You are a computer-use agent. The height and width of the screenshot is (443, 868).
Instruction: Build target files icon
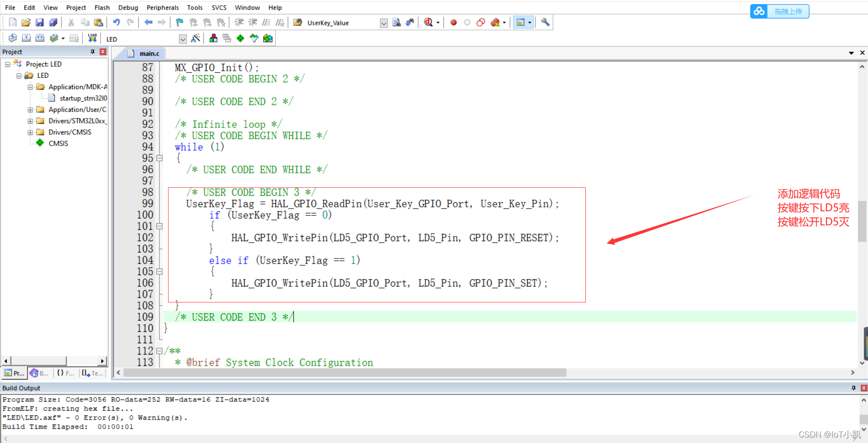tap(26, 39)
